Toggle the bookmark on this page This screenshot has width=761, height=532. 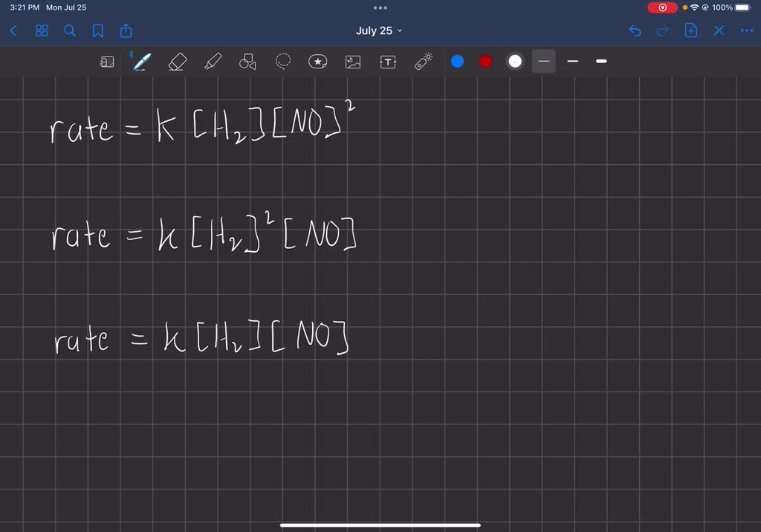(97, 30)
